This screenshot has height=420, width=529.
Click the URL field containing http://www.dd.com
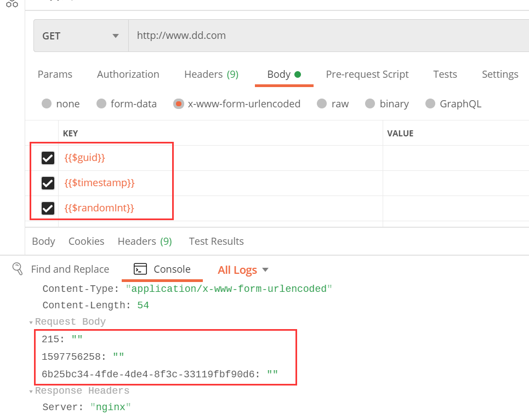328,36
